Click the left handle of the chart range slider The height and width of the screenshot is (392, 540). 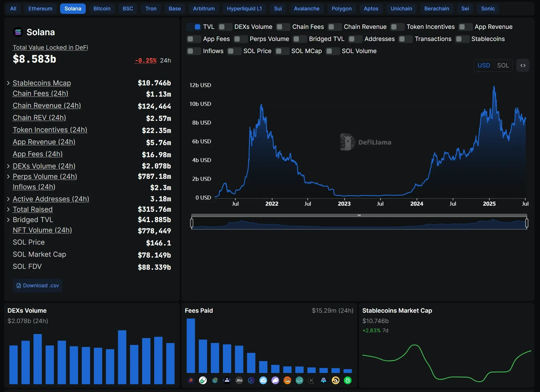192,223
